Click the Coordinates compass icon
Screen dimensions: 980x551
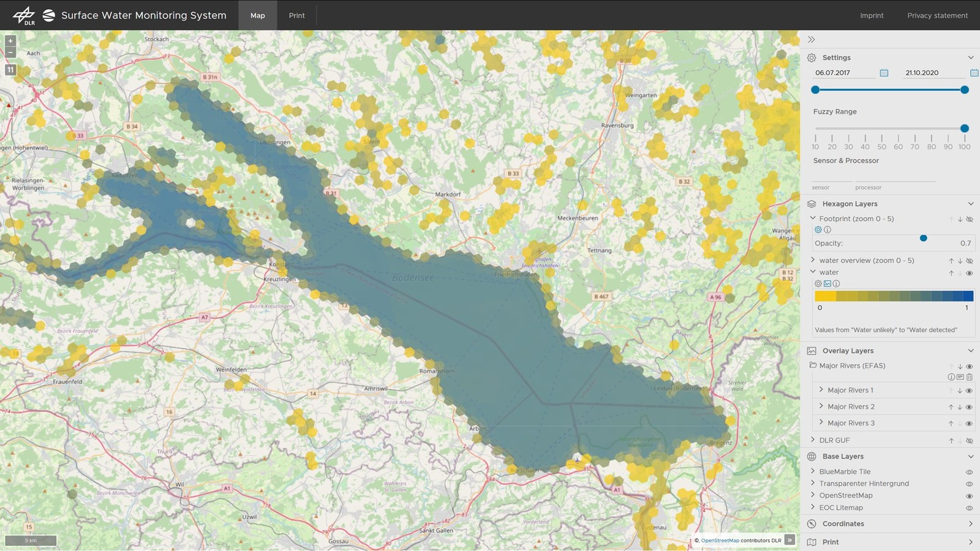click(811, 524)
